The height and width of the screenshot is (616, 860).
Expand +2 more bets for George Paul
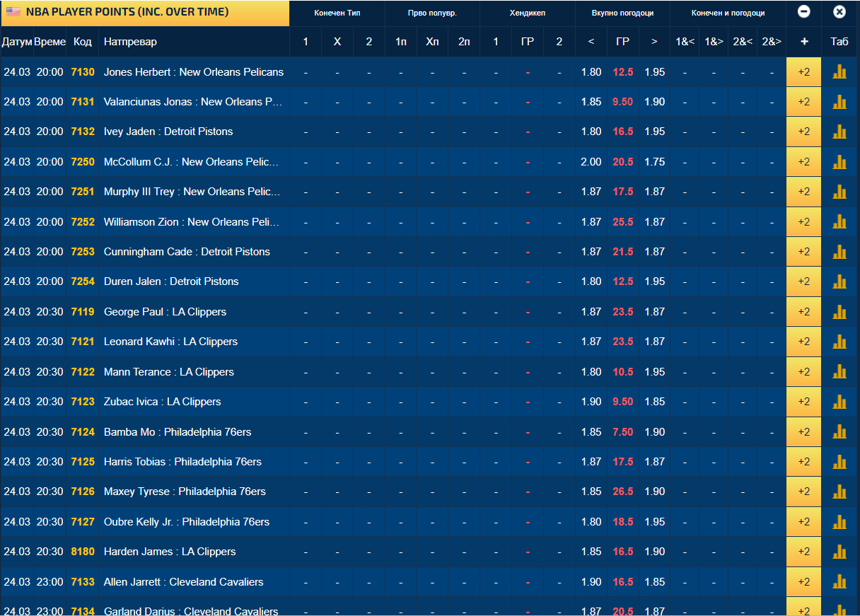click(803, 312)
